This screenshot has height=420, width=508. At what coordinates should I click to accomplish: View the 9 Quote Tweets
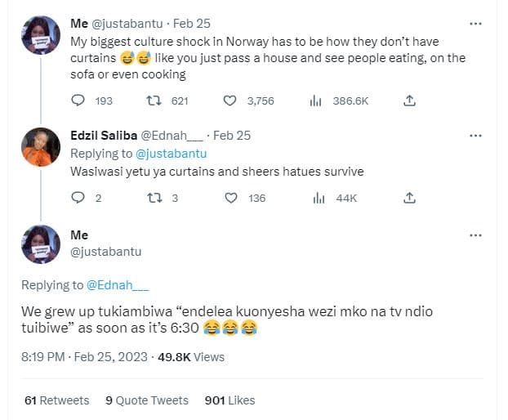pos(147,400)
